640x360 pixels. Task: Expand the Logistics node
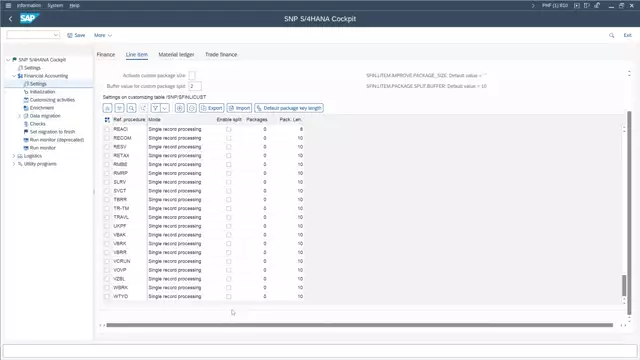(x=14, y=156)
